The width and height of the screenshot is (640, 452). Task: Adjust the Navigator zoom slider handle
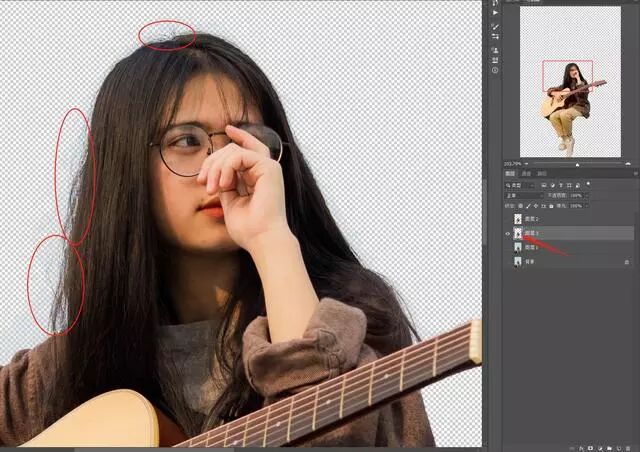click(x=577, y=165)
